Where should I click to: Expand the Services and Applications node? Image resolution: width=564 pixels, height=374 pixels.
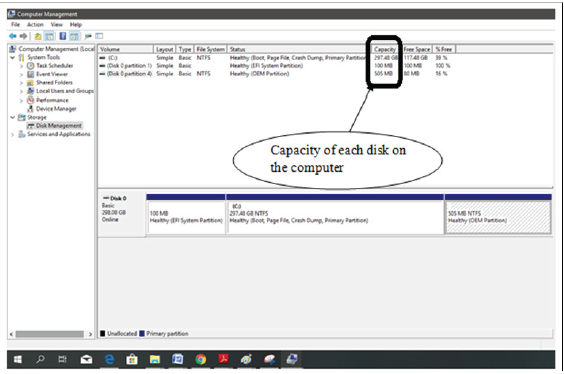(13, 134)
